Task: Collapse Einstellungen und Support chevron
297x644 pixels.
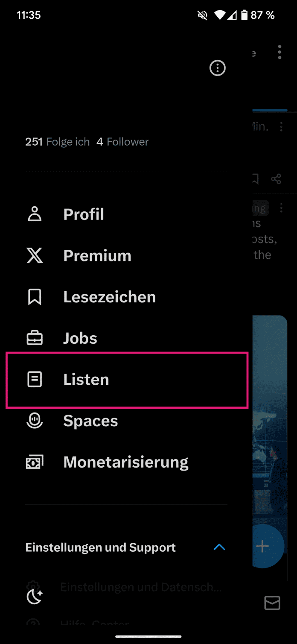Action: pyautogui.click(x=219, y=547)
